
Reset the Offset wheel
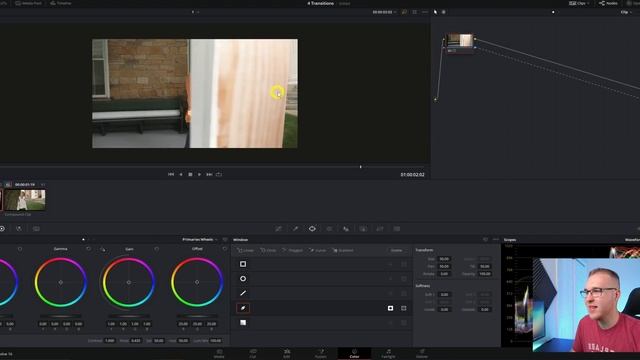coord(224,249)
